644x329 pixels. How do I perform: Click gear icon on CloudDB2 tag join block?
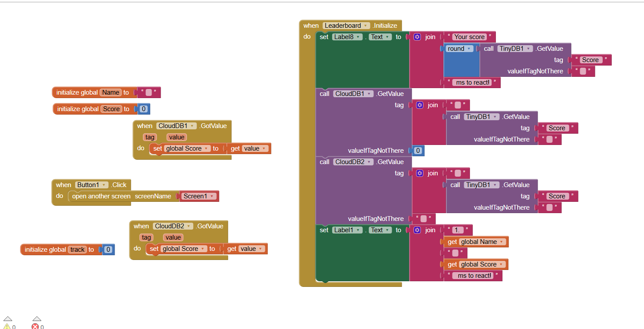point(419,173)
